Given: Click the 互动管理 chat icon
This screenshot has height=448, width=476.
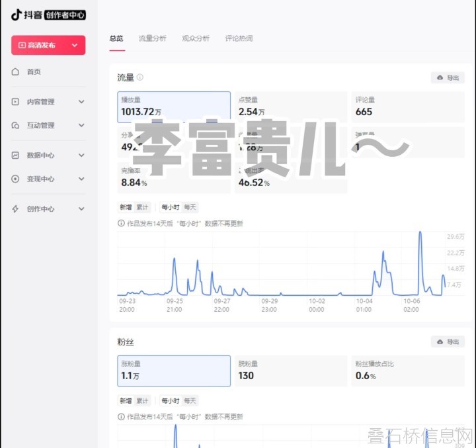Looking at the screenshot, I should pyautogui.click(x=15, y=125).
